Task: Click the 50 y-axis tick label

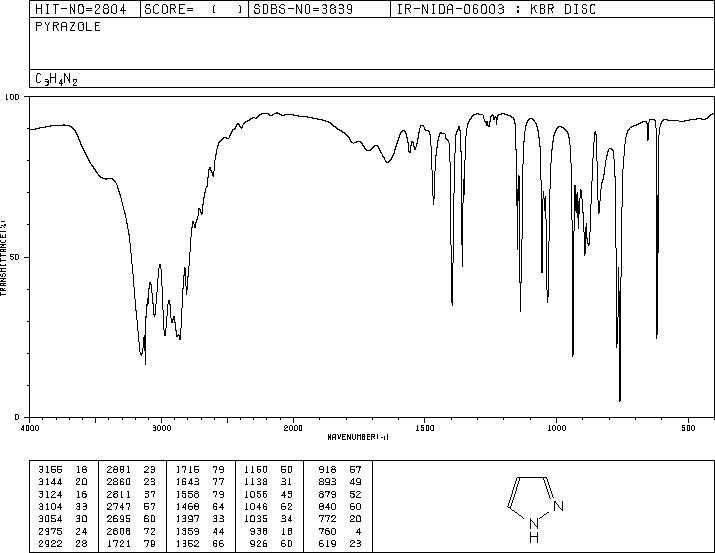Action: pyautogui.click(x=15, y=257)
